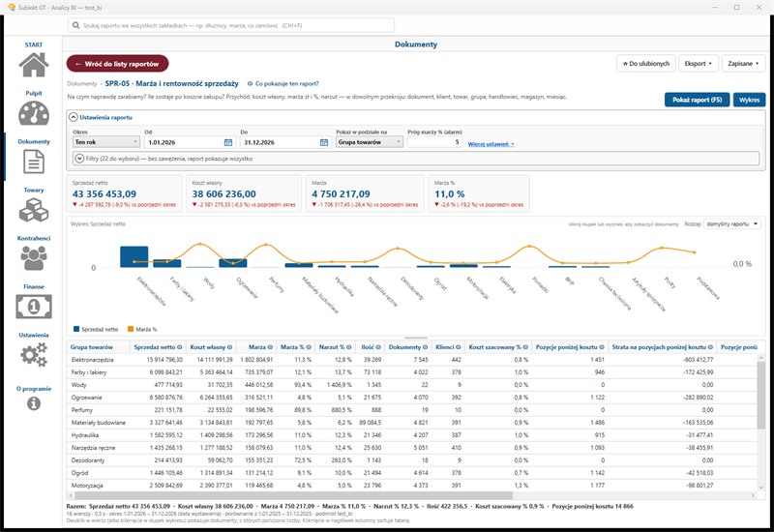Open the Dokumenty sidebar icon
774x532 pixels.
click(x=34, y=162)
